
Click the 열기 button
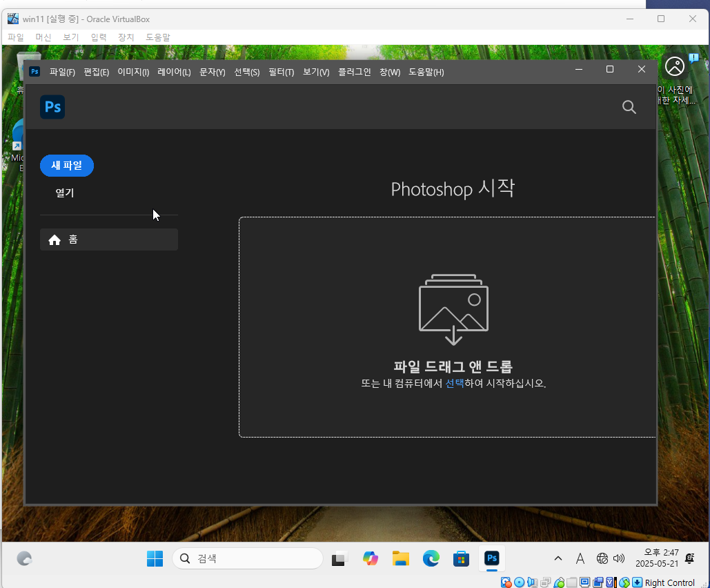[x=65, y=193]
